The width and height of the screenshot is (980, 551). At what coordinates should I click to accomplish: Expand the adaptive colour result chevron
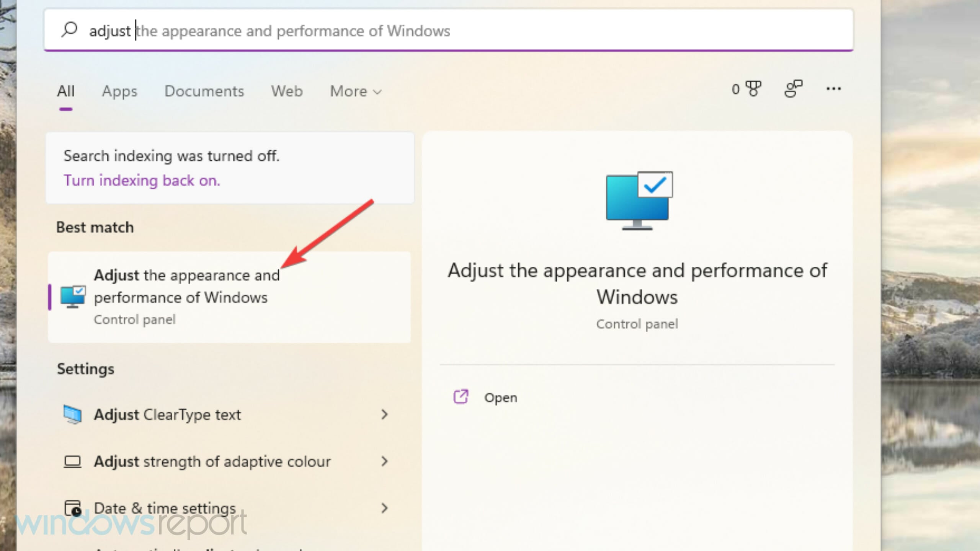384,461
